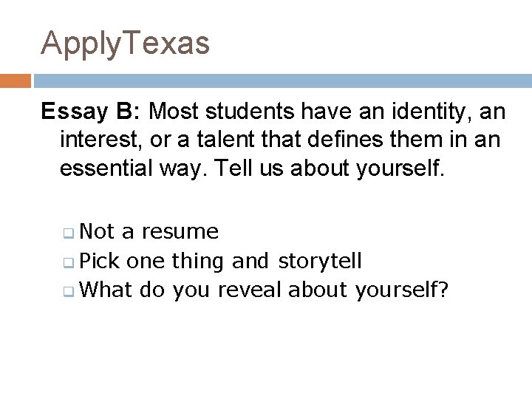Click the word 'essential' in the prompt

tap(106, 168)
